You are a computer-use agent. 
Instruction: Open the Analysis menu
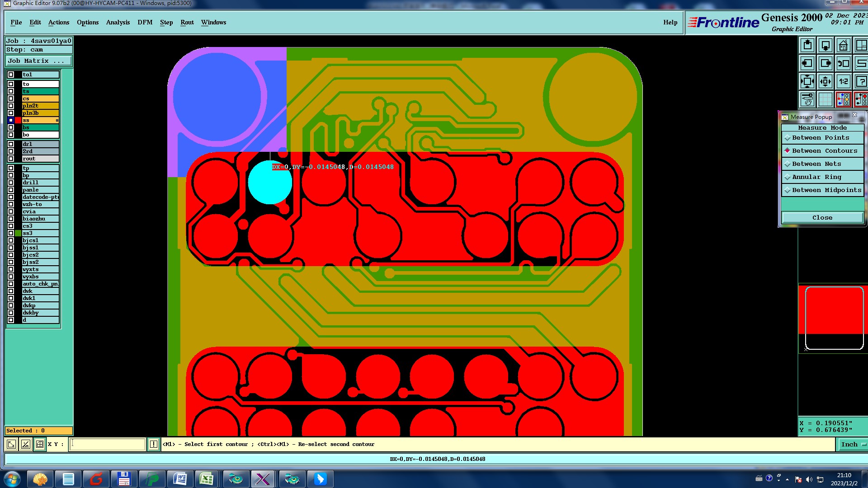pos(118,22)
